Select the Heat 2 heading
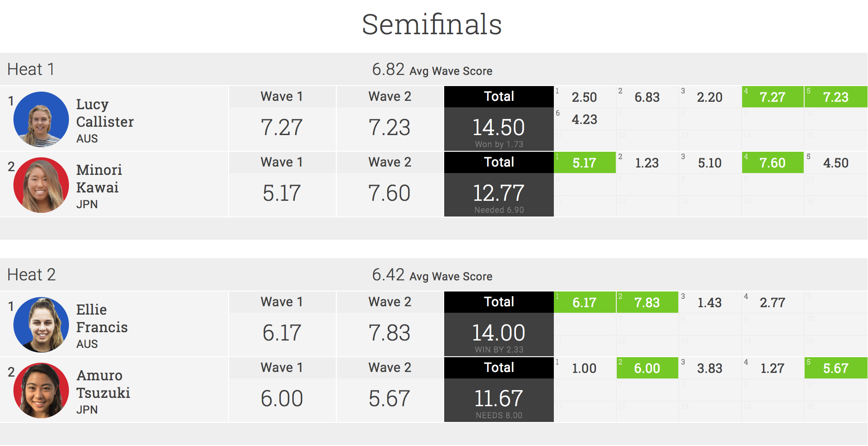Viewport: 868px width, 446px height. click(31, 275)
